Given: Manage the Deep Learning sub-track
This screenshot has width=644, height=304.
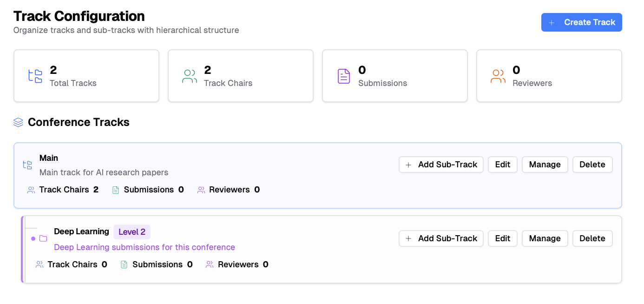Looking at the screenshot, I should tap(545, 238).
